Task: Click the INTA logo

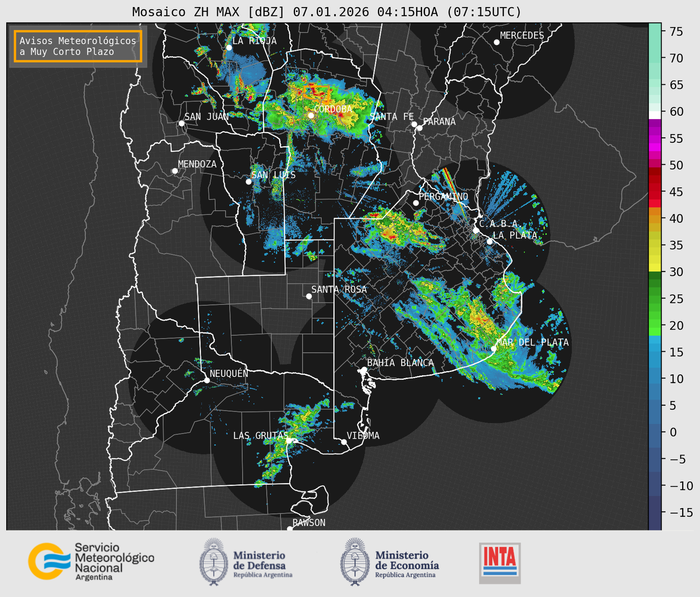Action: click(500, 563)
